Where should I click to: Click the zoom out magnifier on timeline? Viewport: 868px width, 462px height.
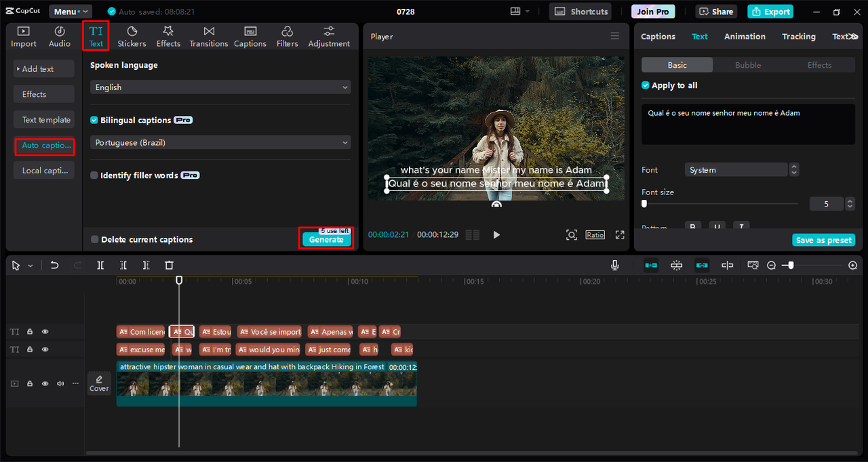point(771,266)
